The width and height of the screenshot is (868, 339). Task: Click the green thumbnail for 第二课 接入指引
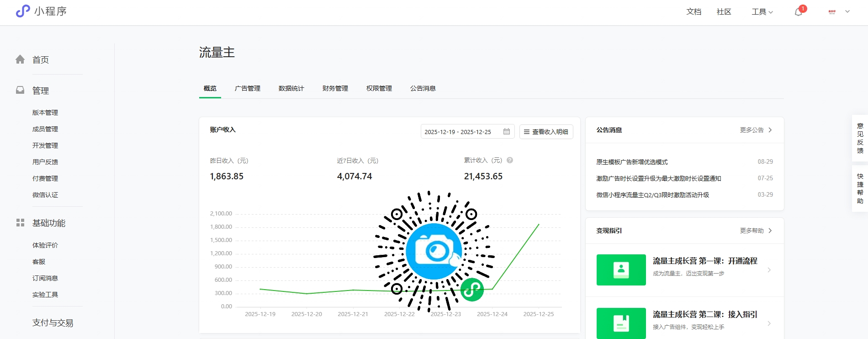[x=621, y=323]
